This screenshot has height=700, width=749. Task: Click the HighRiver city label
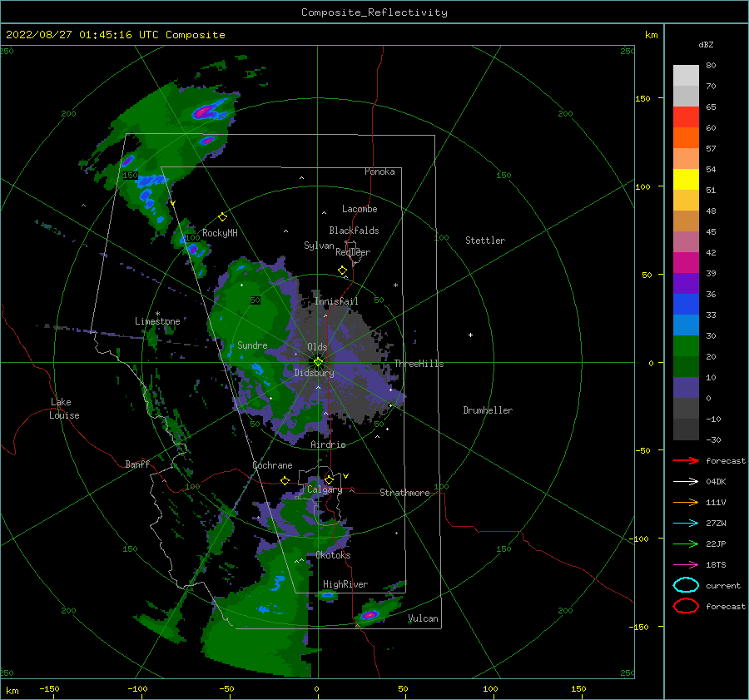point(345,584)
